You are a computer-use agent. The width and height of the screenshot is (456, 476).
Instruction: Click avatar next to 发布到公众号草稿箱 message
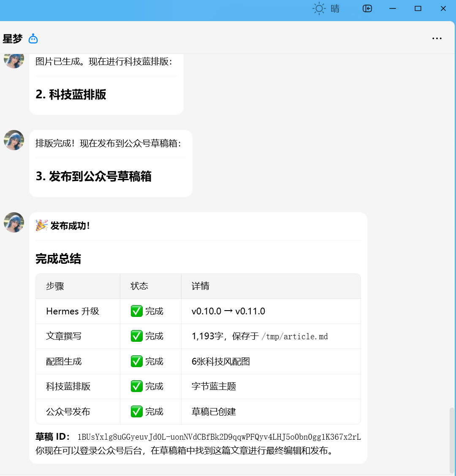(14, 140)
